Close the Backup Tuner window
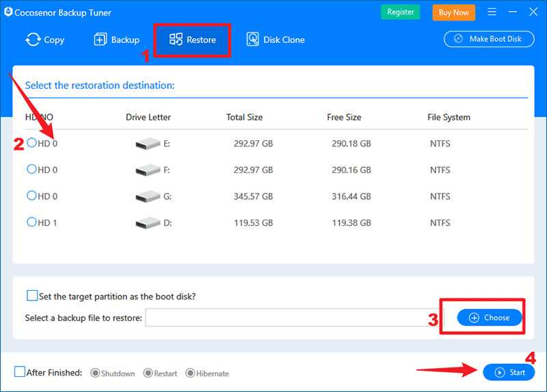Viewport: 547px width, 392px height. [533, 12]
